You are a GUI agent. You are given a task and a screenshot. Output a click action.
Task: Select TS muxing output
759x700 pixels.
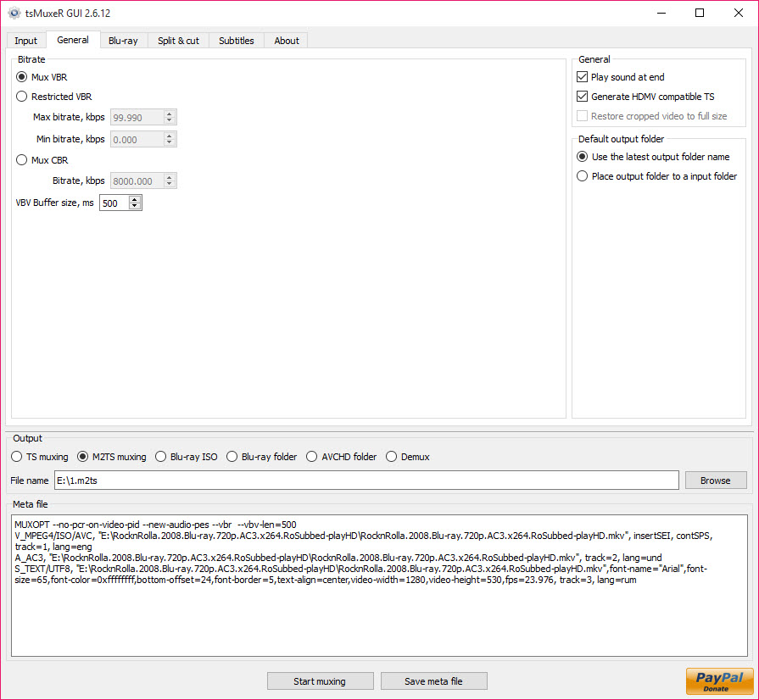[x=40, y=457]
